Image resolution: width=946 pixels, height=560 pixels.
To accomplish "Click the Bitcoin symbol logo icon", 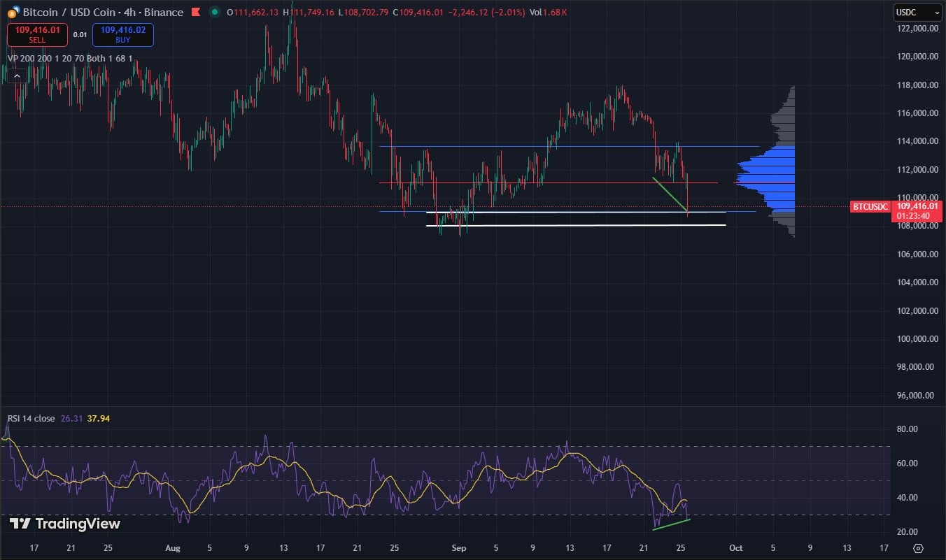I will click(13, 13).
